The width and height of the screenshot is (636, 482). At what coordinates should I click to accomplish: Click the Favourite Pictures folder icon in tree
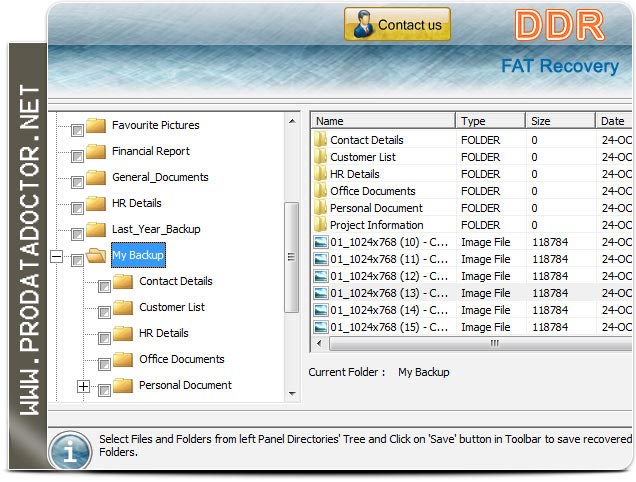click(x=96, y=126)
